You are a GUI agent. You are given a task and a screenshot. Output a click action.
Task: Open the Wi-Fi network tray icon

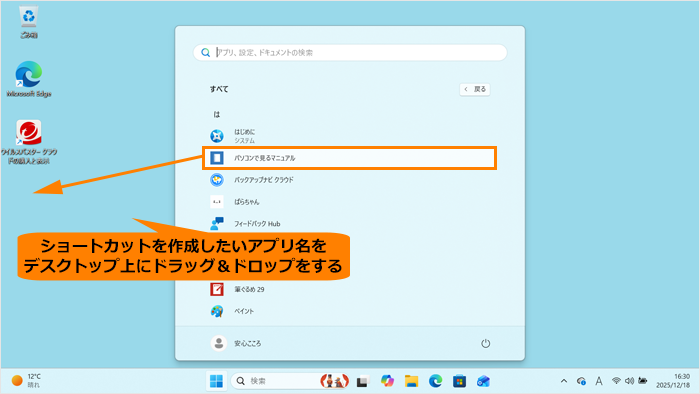click(x=616, y=381)
